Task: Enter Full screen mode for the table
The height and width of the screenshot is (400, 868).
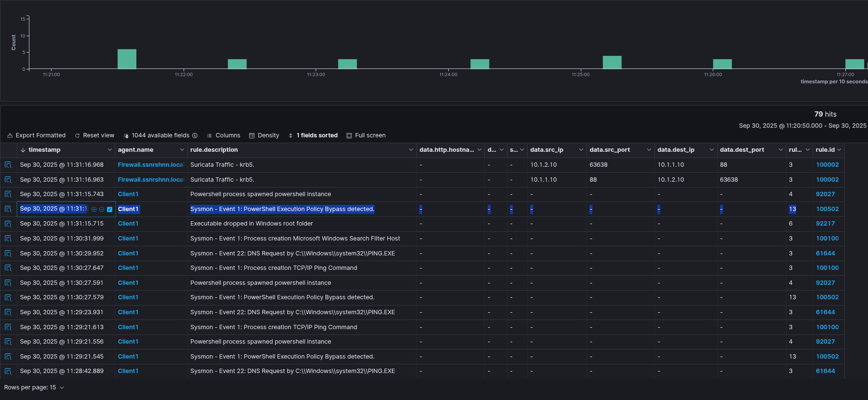Action: pos(366,135)
